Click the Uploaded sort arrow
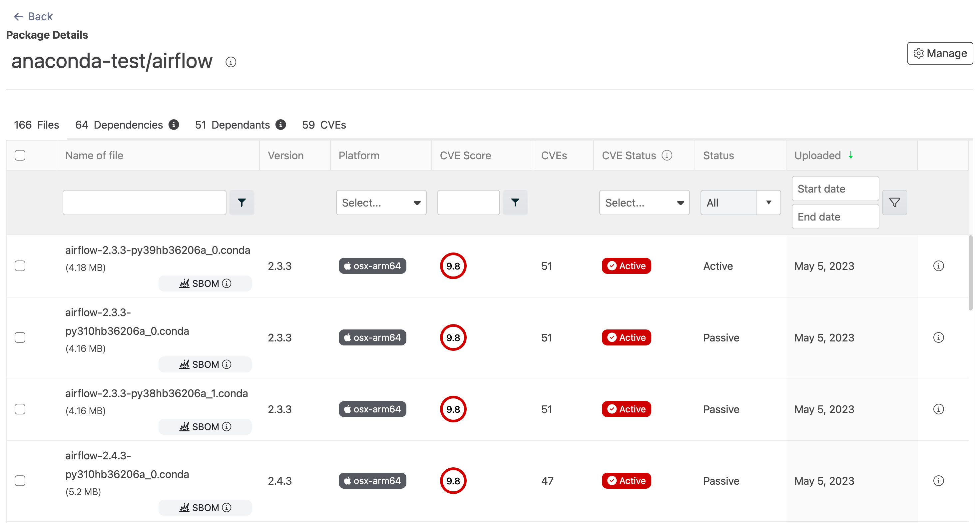Viewport: 980px width, 523px height. coord(851,155)
